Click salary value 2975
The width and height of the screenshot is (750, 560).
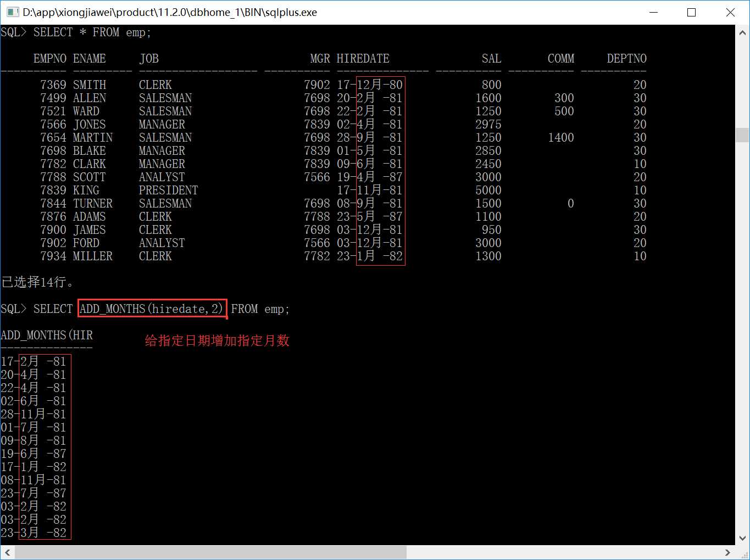click(488, 124)
